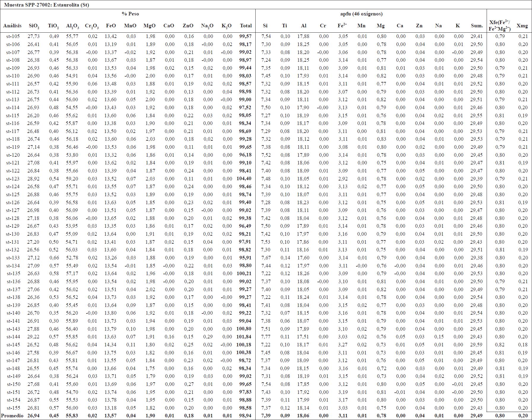Screen dimensions: 532x420
Task: Click the title 'Muestra SPP-27002: Estaurolita (St)'
Action: [x=47, y=5]
